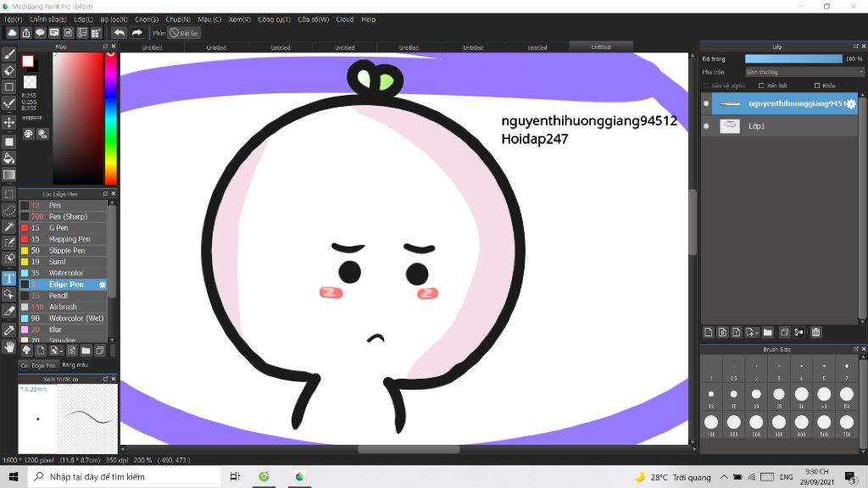Toggle visibility of nguyenthihuonggiang layer
This screenshot has height=488, width=868.
706,103
